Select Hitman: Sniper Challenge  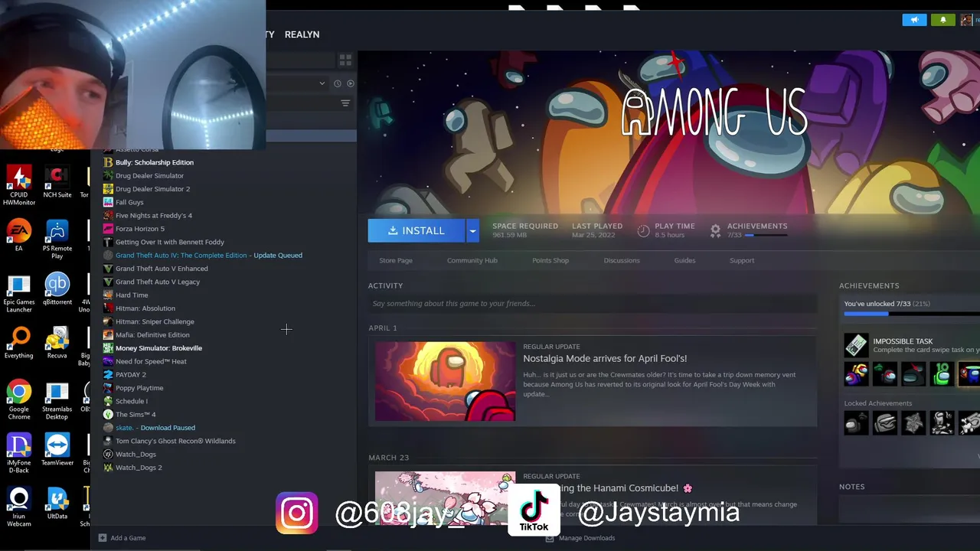[x=155, y=321]
